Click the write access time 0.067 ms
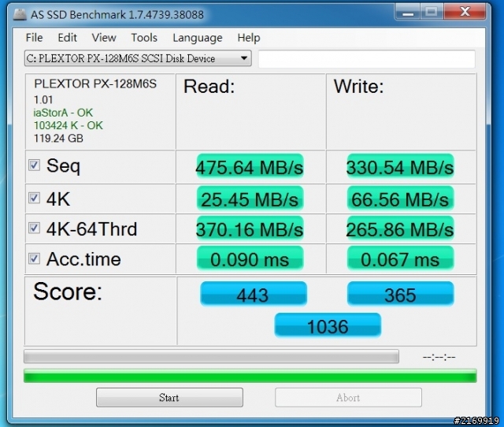 pos(400,259)
